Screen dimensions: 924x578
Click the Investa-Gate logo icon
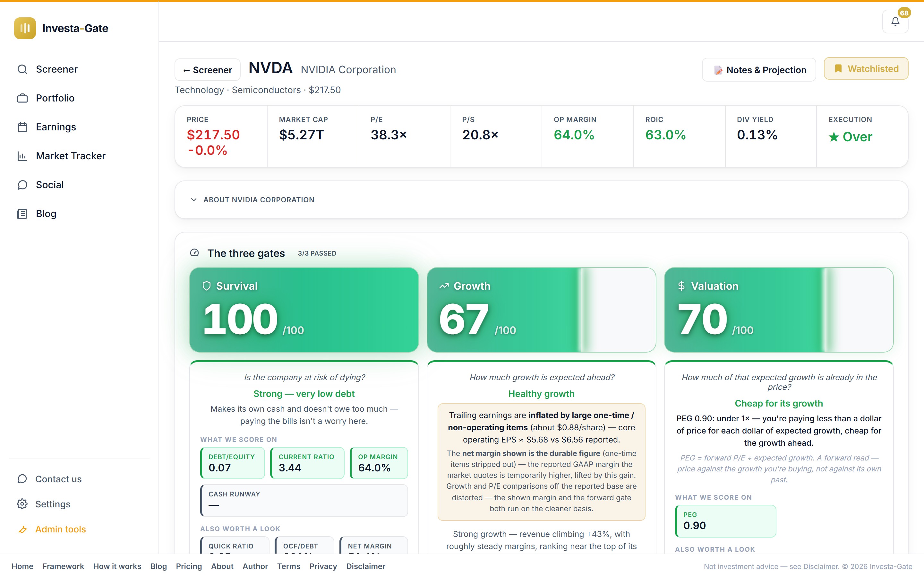[25, 28]
